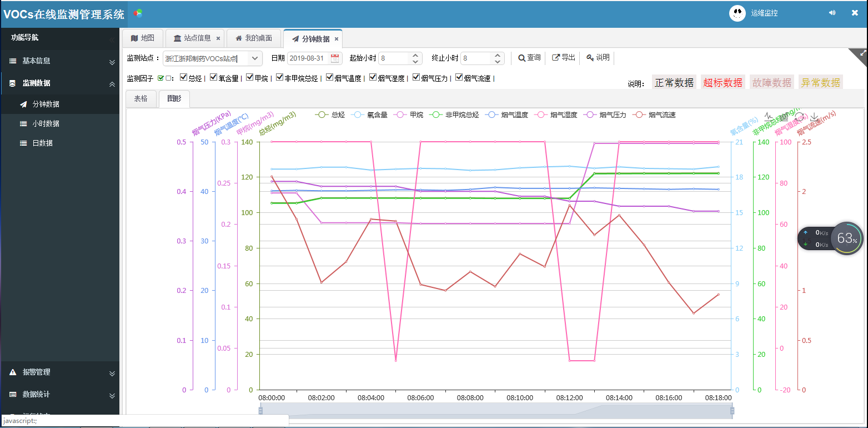This screenshot has height=428, width=868.
Task: Click the calendar icon in date field
Action: click(335, 58)
